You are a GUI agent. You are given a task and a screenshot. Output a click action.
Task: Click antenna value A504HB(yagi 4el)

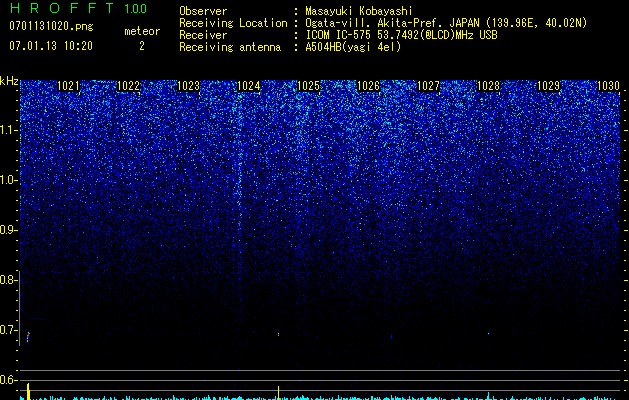[x=353, y=47]
